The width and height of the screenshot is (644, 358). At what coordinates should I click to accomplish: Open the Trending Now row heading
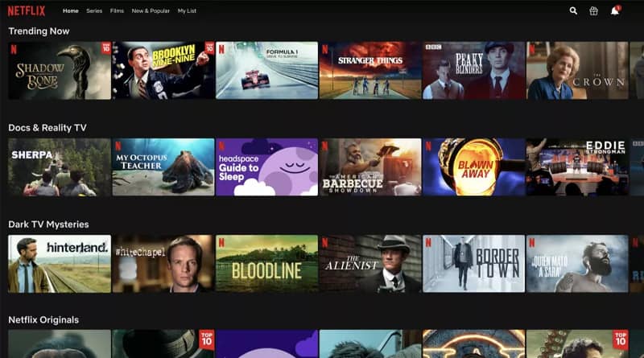click(39, 31)
